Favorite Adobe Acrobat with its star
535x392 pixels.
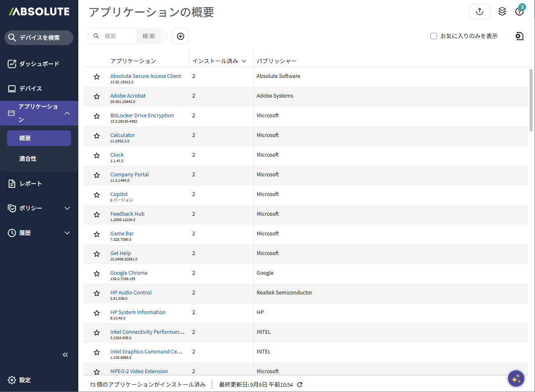coord(97,96)
